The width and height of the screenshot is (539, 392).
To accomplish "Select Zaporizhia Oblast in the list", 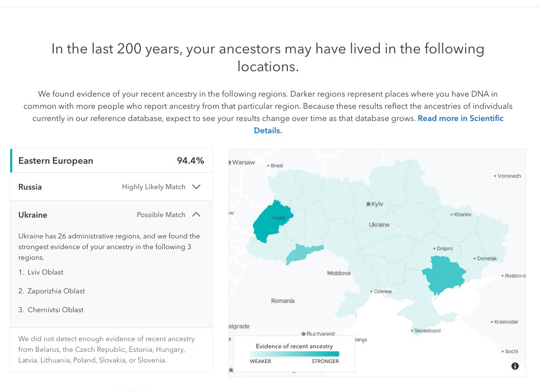I will (56, 291).
